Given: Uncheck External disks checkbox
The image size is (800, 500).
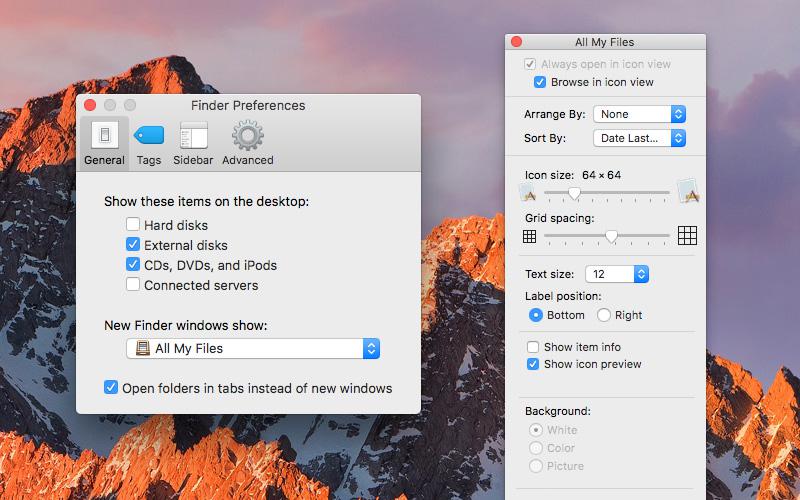Looking at the screenshot, I should (133, 244).
